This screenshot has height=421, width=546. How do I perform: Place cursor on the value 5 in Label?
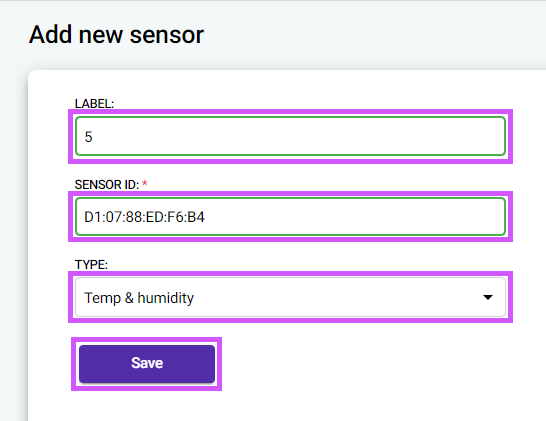point(88,137)
